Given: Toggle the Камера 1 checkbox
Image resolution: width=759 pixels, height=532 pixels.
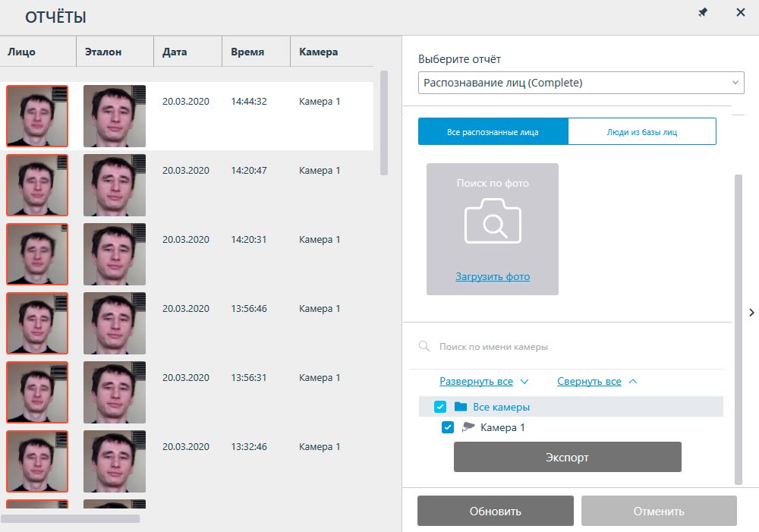Looking at the screenshot, I should (448, 427).
